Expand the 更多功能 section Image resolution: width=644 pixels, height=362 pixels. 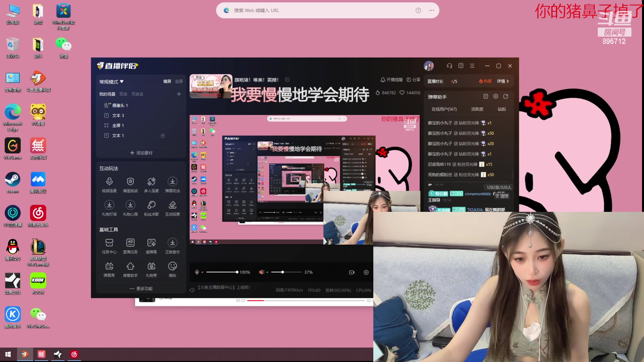pos(141,288)
